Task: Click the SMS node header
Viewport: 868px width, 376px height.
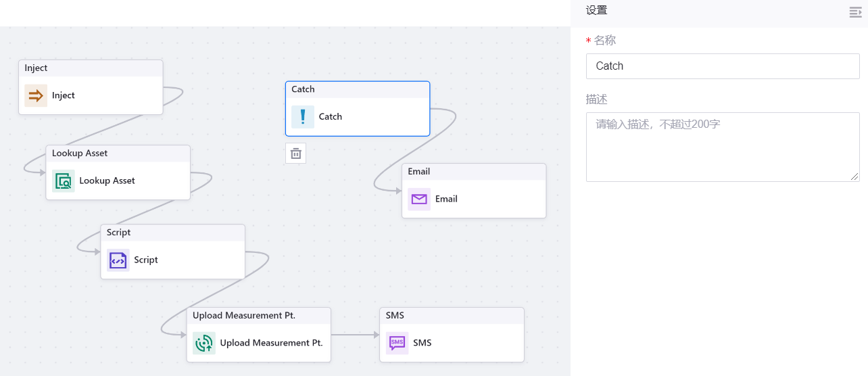Action: (x=451, y=316)
